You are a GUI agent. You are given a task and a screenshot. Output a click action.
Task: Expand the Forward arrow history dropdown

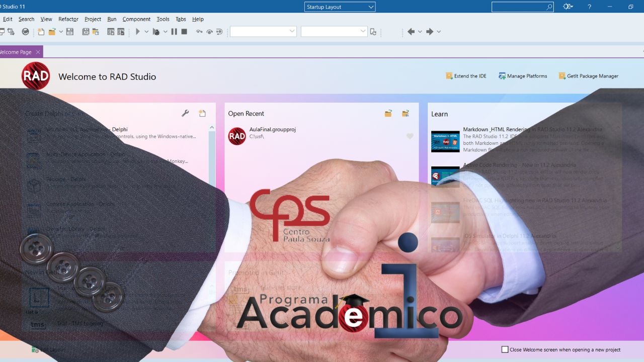pyautogui.click(x=439, y=32)
